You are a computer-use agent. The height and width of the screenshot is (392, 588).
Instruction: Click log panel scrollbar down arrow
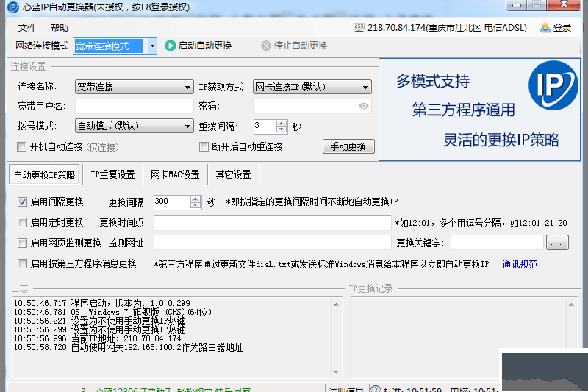point(336,372)
